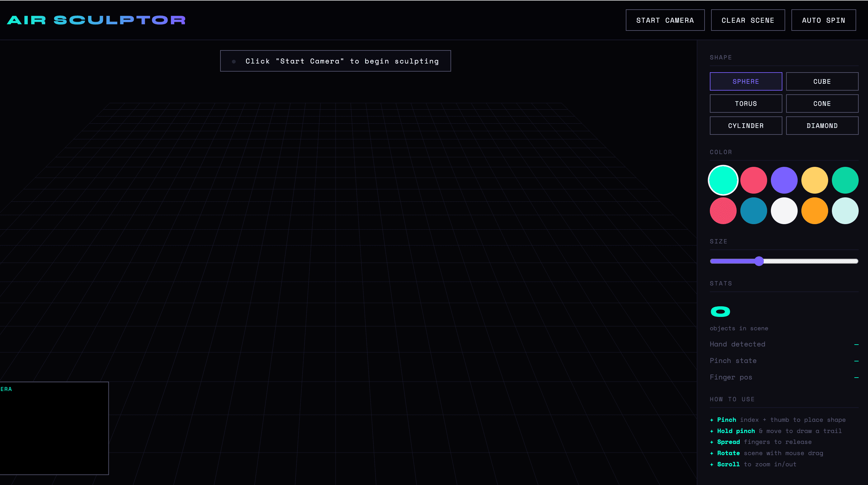Toggle Auto Spin mode
This screenshot has width=868, height=485.
tap(823, 20)
